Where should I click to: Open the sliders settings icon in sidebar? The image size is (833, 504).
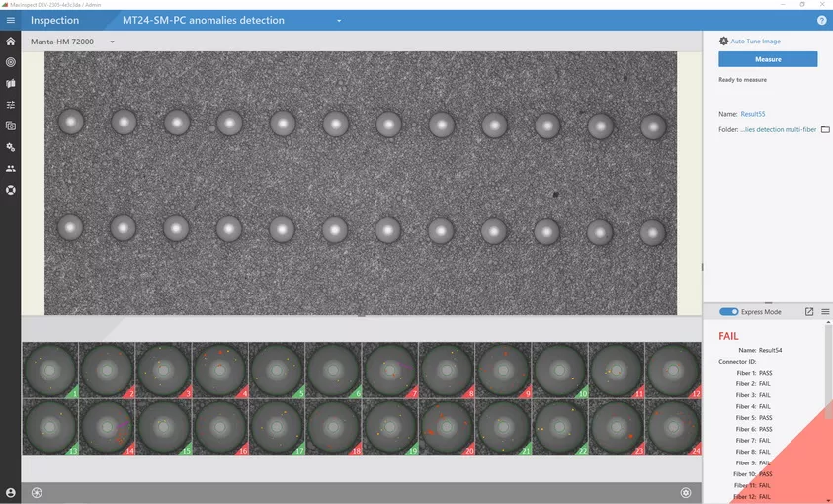coord(11,105)
